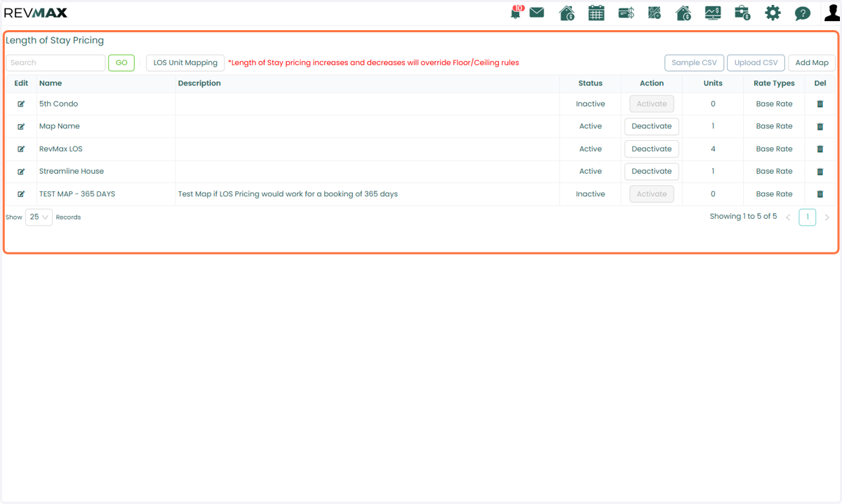Sort by the Units column header

point(713,83)
